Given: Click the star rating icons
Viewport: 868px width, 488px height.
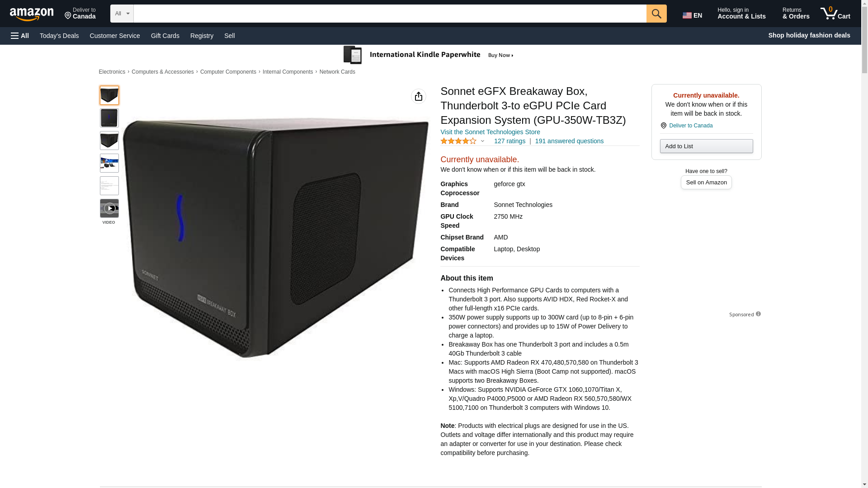Looking at the screenshot, I should pyautogui.click(x=458, y=141).
